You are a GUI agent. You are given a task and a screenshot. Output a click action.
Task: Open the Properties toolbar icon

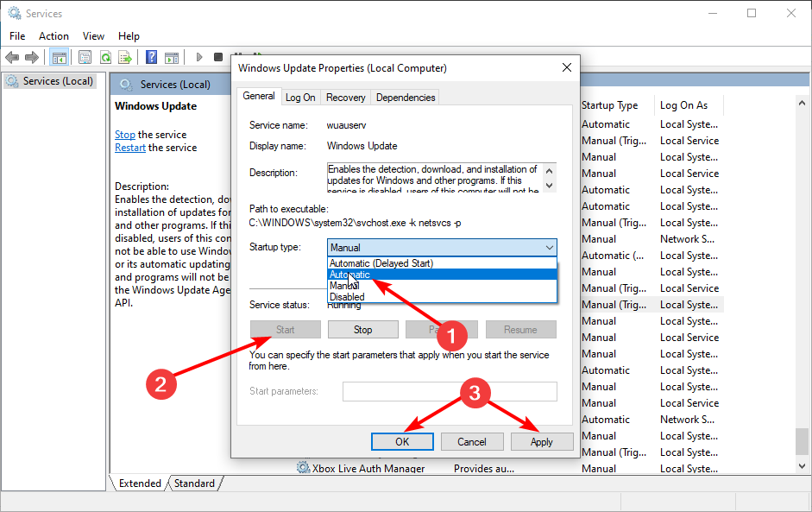85,57
